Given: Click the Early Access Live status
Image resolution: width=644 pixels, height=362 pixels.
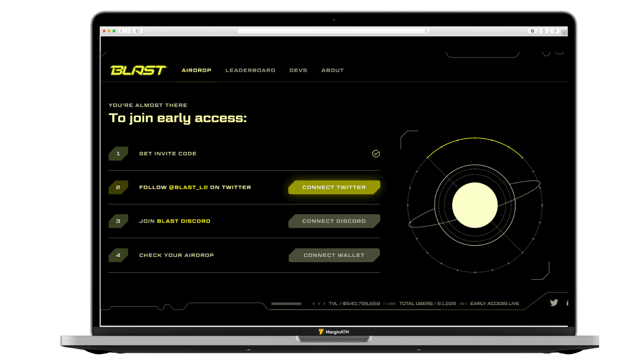Looking at the screenshot, I should point(495,303).
